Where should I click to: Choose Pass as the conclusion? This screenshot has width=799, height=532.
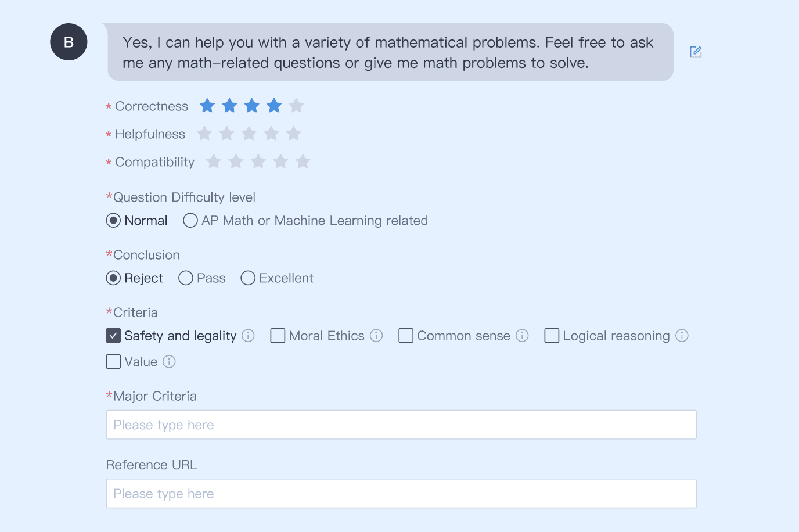(186, 278)
